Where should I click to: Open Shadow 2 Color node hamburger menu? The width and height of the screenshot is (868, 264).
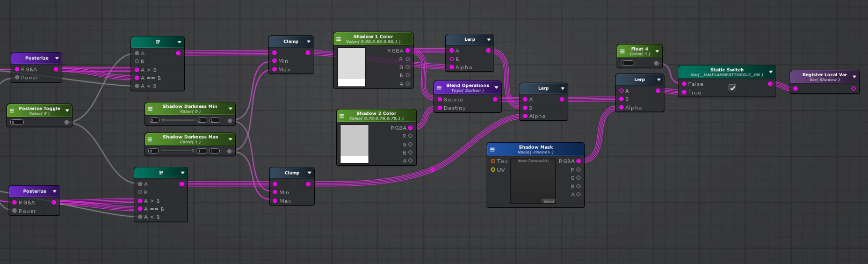(342, 115)
